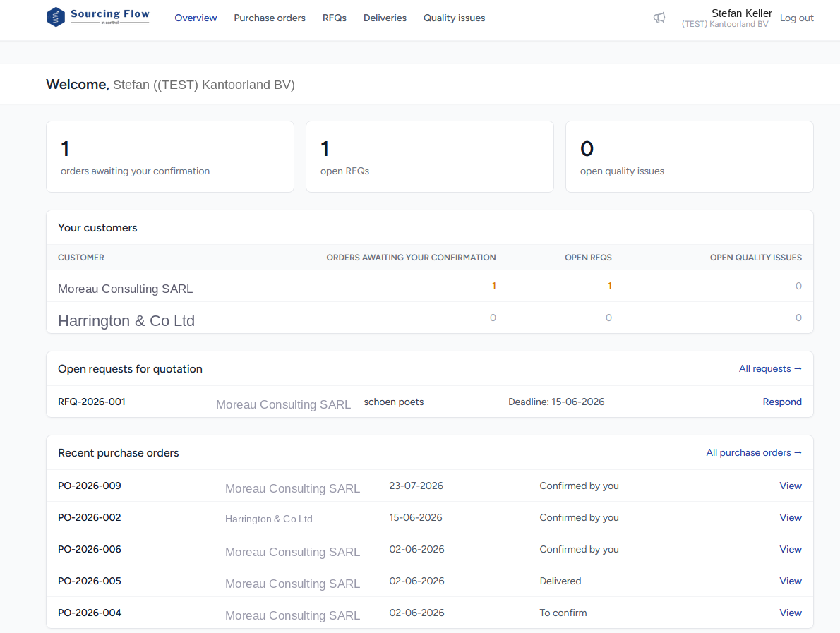View purchase order PO-2026-009
The image size is (840, 633).
(x=790, y=486)
